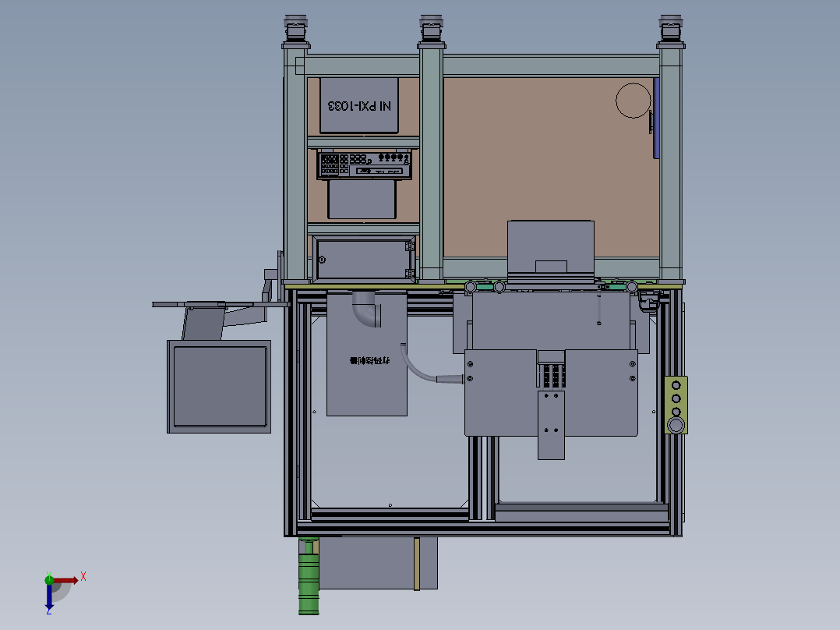
Task: Select the curved cable between the boxes
Action: (x=431, y=367)
